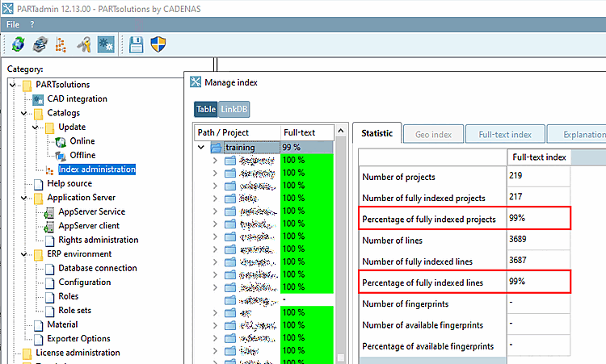Viewport: 606px width, 364px height.
Task: Open the File menu
Action: pos(13,24)
